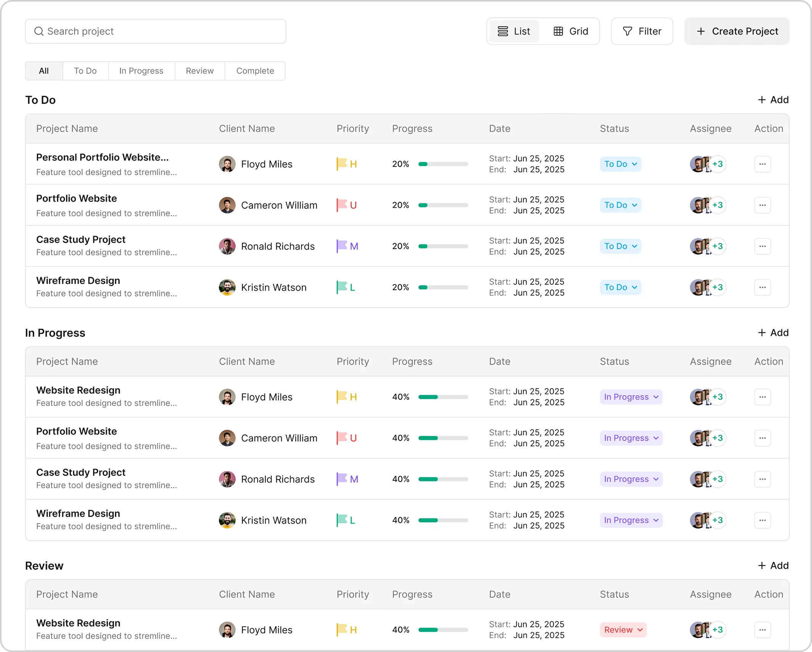Click the high priority flag for Website Redesign

(x=342, y=397)
